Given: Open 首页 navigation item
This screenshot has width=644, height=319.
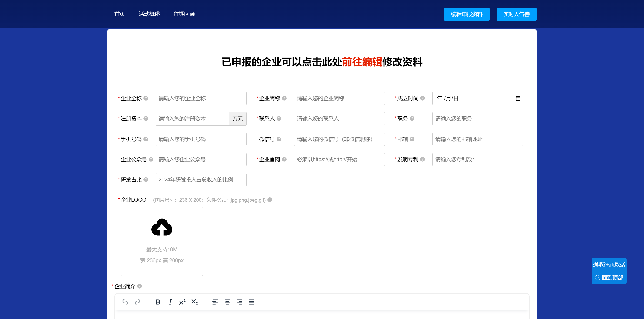Looking at the screenshot, I should [x=120, y=14].
